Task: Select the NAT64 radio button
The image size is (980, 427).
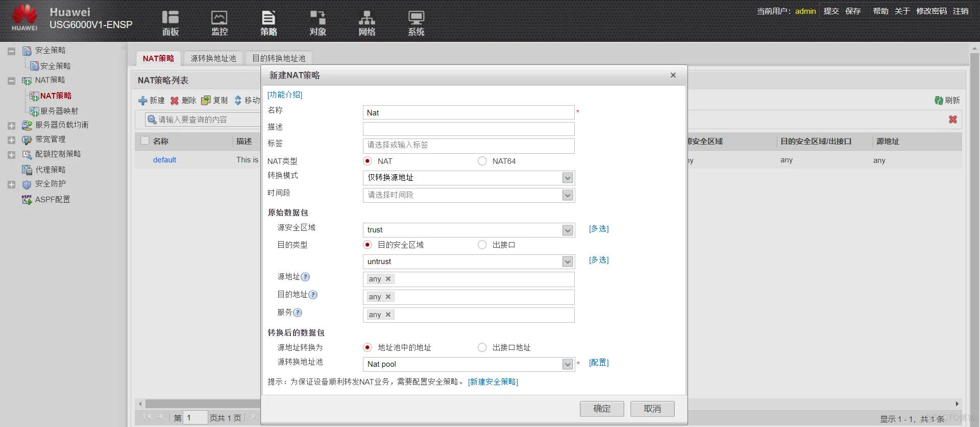Action: pos(482,161)
